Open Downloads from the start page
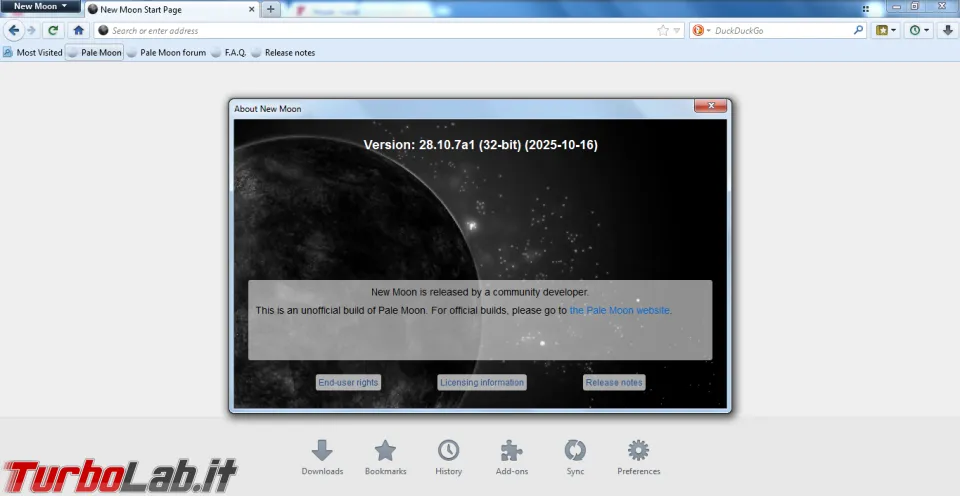 [322, 457]
